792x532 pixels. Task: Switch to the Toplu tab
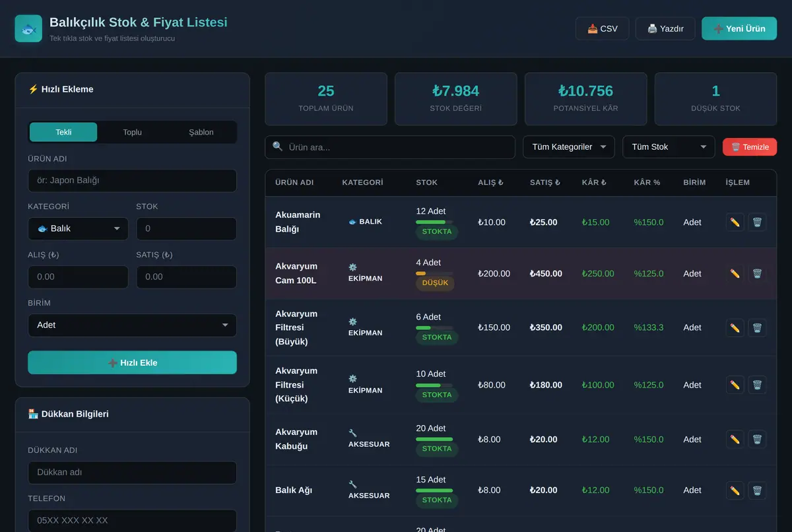coord(132,132)
